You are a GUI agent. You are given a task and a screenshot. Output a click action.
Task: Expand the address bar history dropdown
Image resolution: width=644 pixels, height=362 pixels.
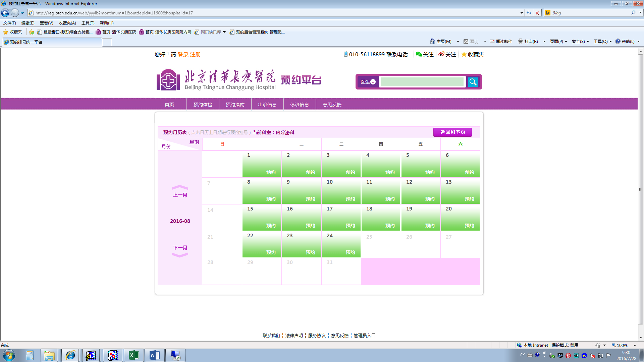pos(522,13)
